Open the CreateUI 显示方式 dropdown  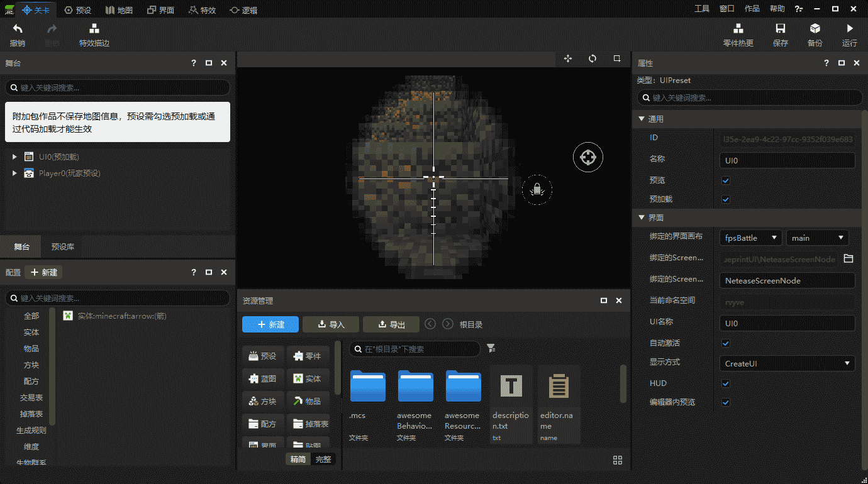[x=786, y=363]
